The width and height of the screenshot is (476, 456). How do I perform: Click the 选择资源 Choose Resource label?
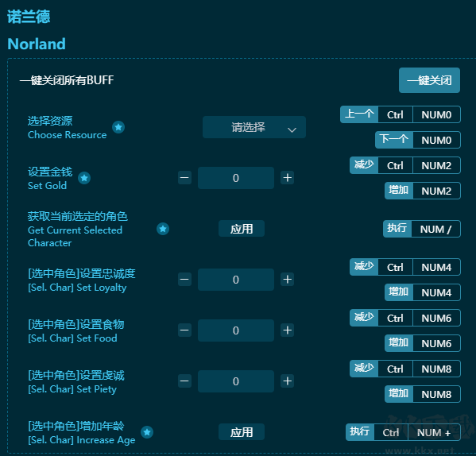click(x=67, y=127)
